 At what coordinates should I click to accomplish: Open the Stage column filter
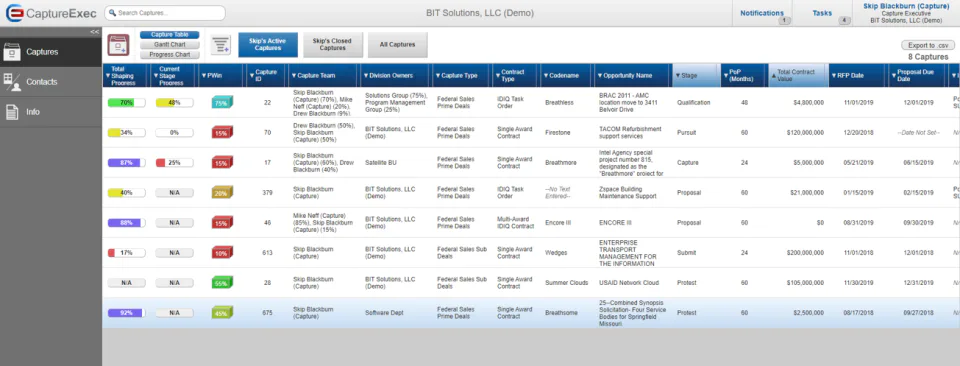pos(678,76)
